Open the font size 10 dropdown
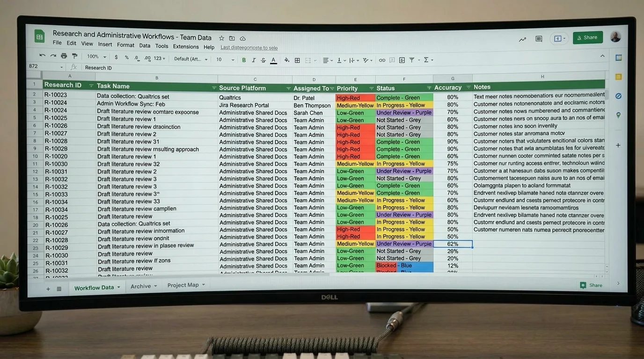The image size is (644, 359). [x=225, y=59]
